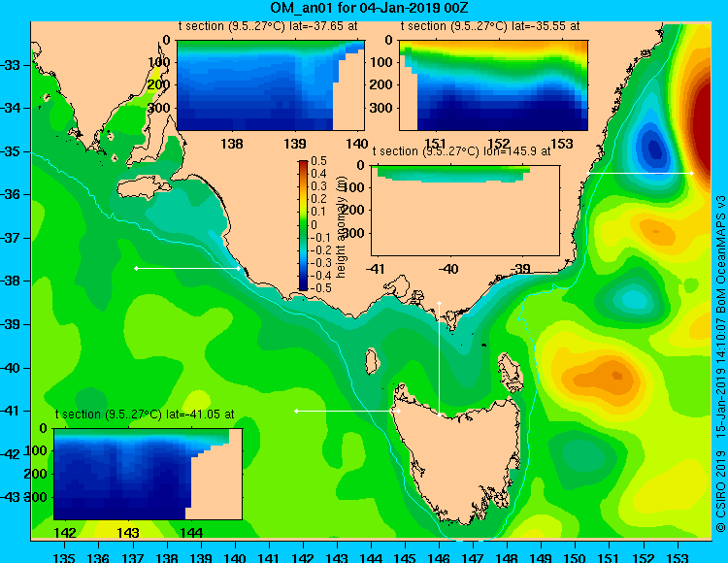Image resolution: width=728 pixels, height=563 pixels.
Task: Click the west endpoint diamond of the -37.65 transect
Action: coord(136,268)
